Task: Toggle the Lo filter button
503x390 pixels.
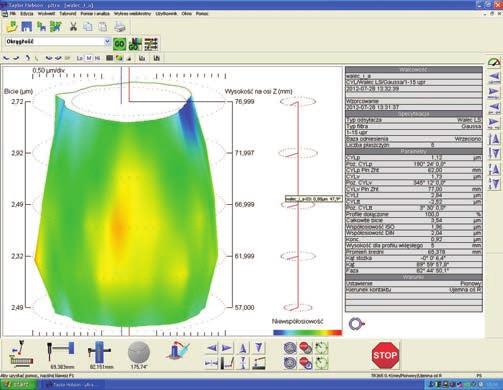Action: click(79, 58)
